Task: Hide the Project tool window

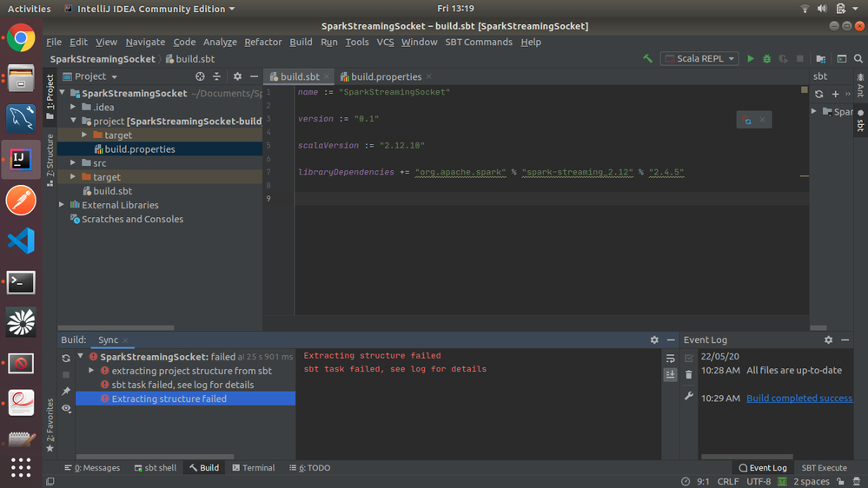Action: click(254, 76)
